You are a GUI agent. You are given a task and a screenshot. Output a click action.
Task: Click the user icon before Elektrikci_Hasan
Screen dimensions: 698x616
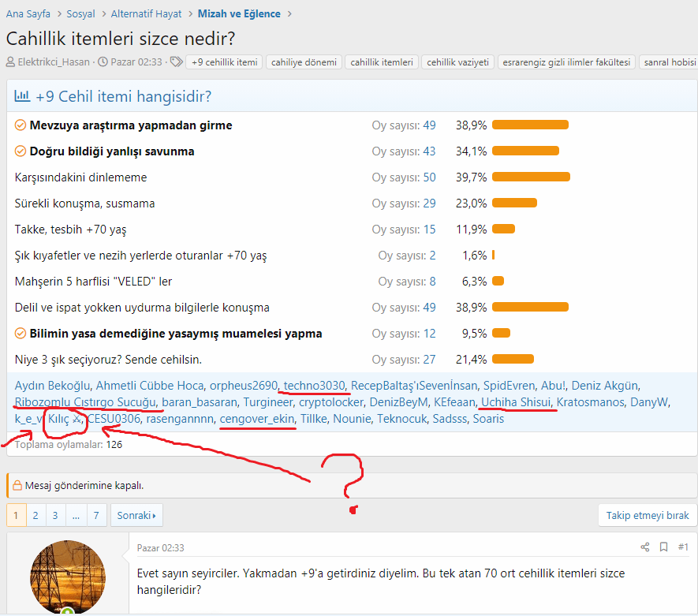[x=10, y=62]
